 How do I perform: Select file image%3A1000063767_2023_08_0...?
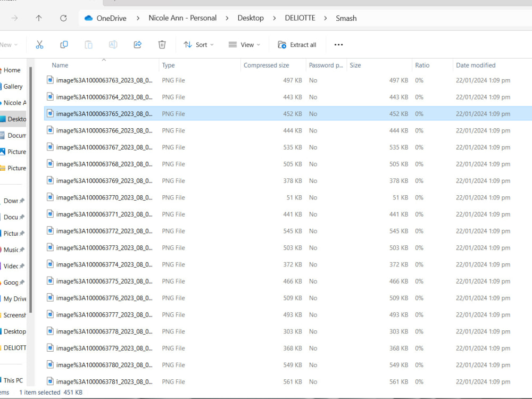point(104,147)
